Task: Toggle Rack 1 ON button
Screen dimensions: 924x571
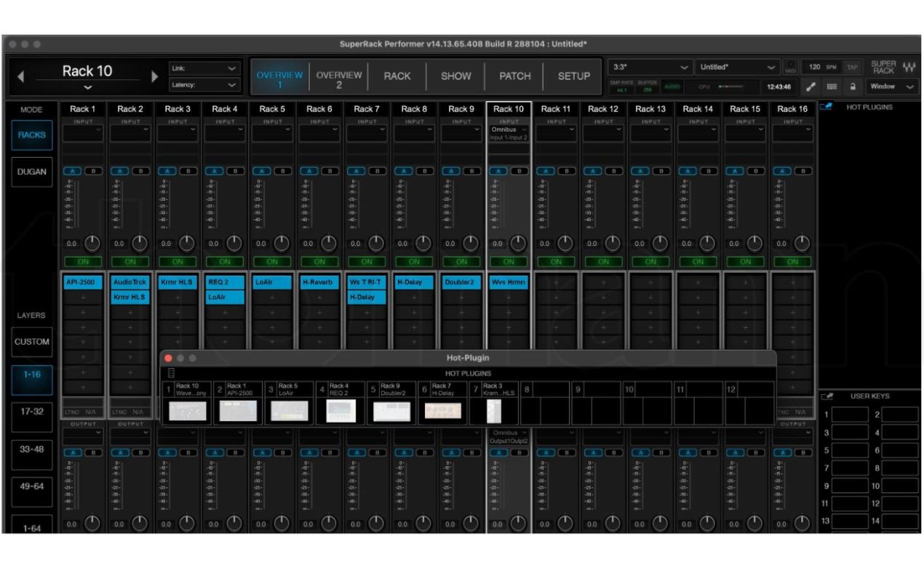Action: pos(83,262)
